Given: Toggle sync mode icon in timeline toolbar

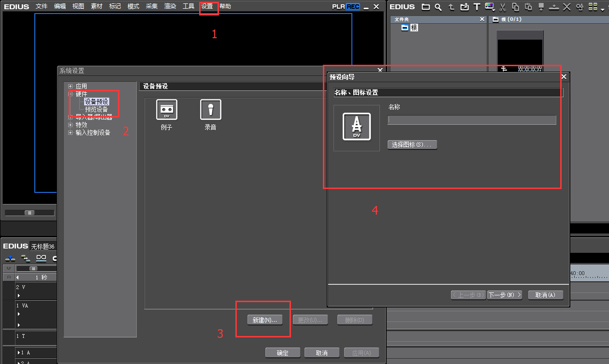Looking at the screenshot, I should [x=25, y=259].
